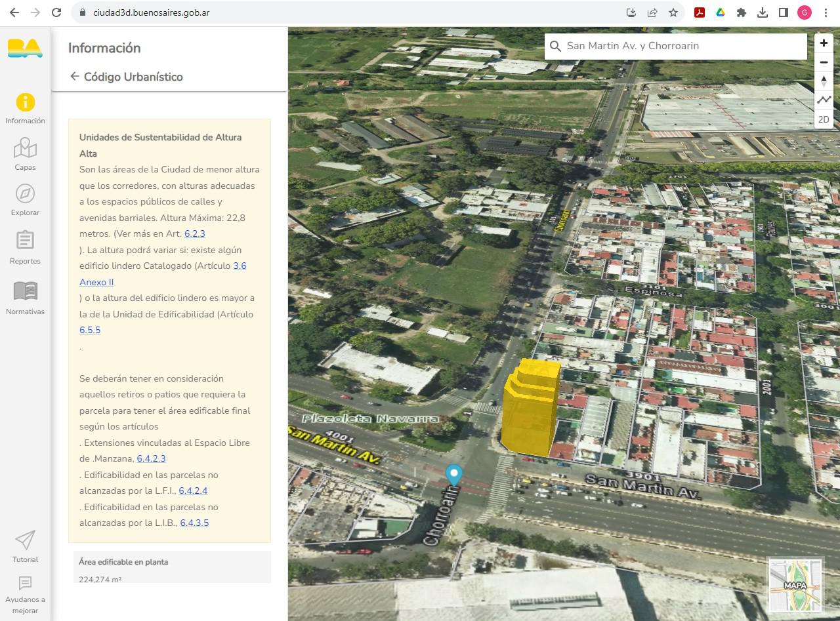Open article 6.4.3.5 link
Image resolution: width=840 pixels, height=621 pixels.
[x=194, y=523]
